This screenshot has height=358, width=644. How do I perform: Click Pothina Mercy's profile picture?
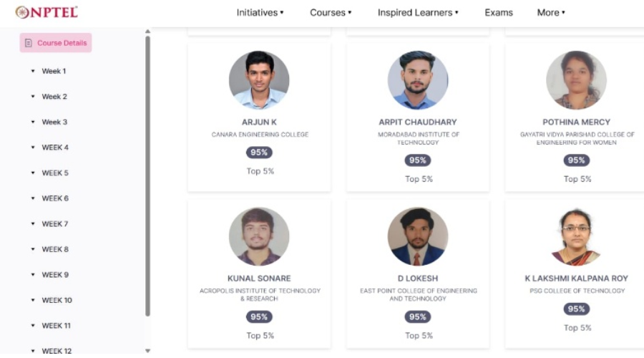pos(576,80)
